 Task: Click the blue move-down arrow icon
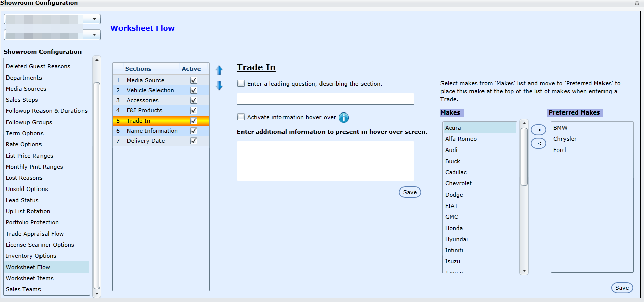tap(219, 86)
